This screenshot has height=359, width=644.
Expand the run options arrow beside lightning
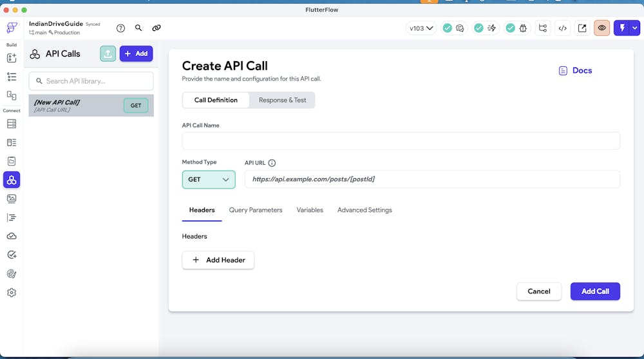636,28
